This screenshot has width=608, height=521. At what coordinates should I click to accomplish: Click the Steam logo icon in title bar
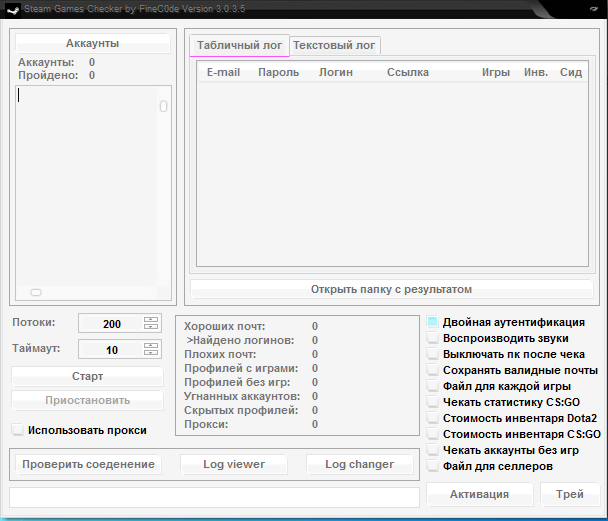pos(13,9)
